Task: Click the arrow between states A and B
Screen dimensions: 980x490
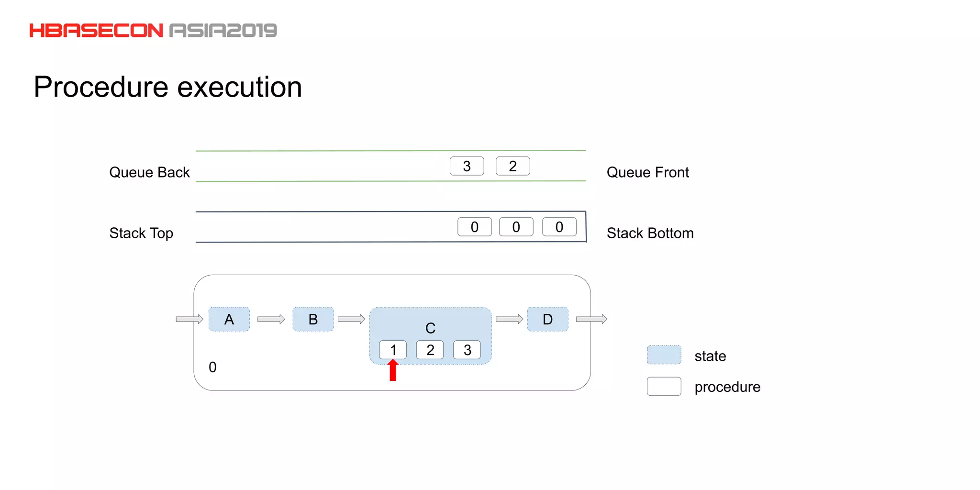Action: click(x=271, y=319)
